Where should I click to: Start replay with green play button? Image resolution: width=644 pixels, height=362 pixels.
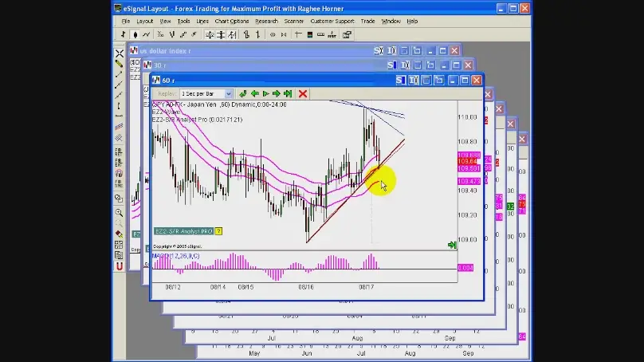(265, 93)
